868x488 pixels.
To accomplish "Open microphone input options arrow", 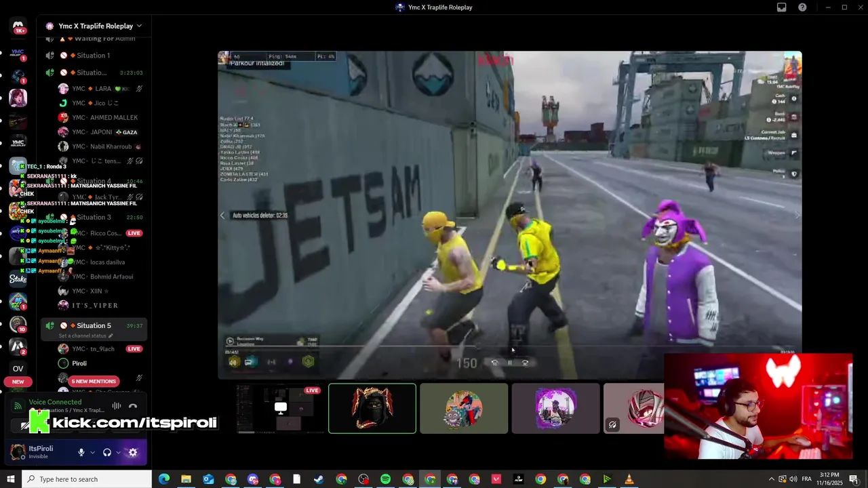I will pos(92,452).
